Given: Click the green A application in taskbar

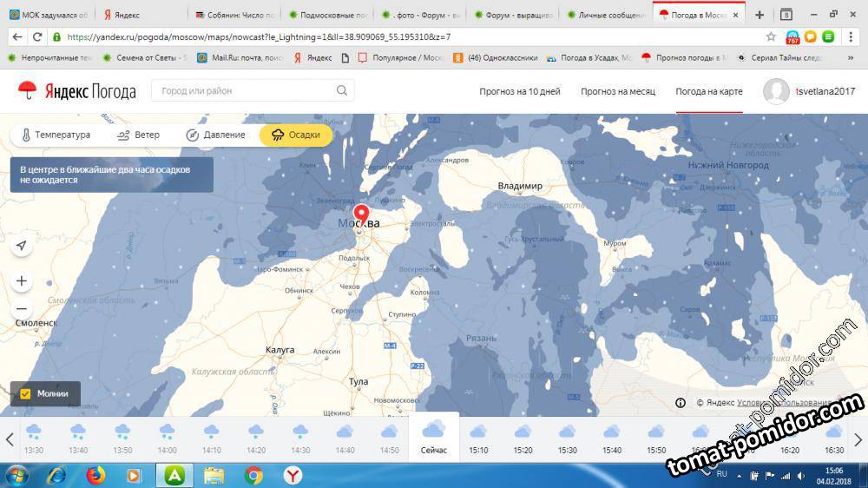Looking at the screenshot, I should [x=174, y=476].
